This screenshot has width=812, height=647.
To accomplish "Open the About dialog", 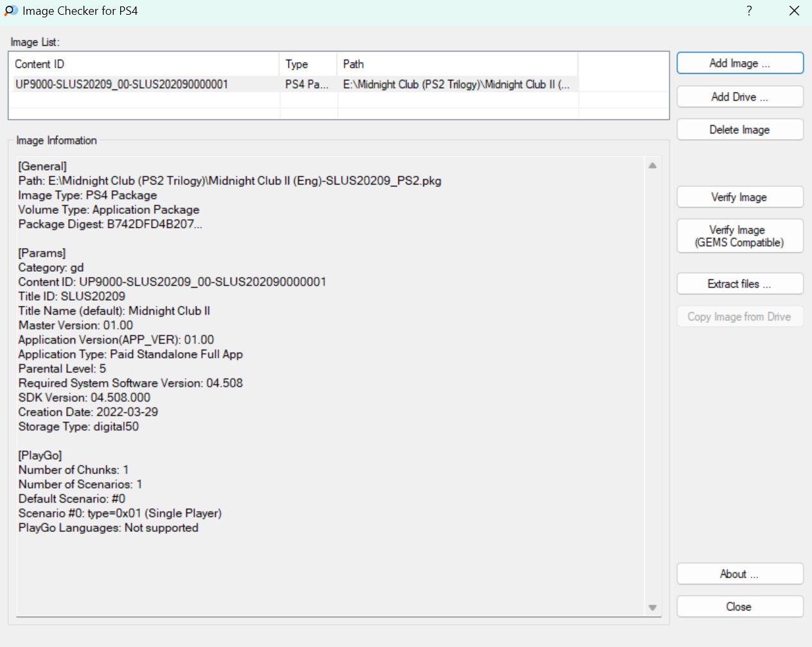I will click(739, 574).
